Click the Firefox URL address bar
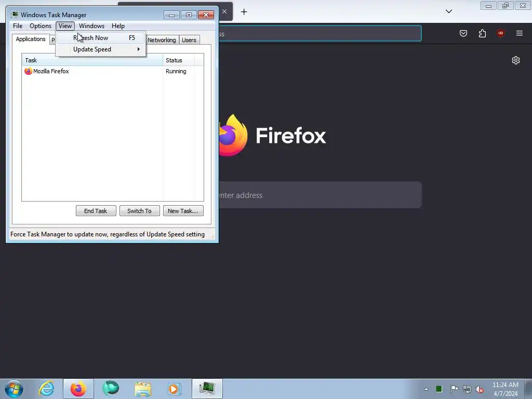532x399 pixels. coord(320,34)
